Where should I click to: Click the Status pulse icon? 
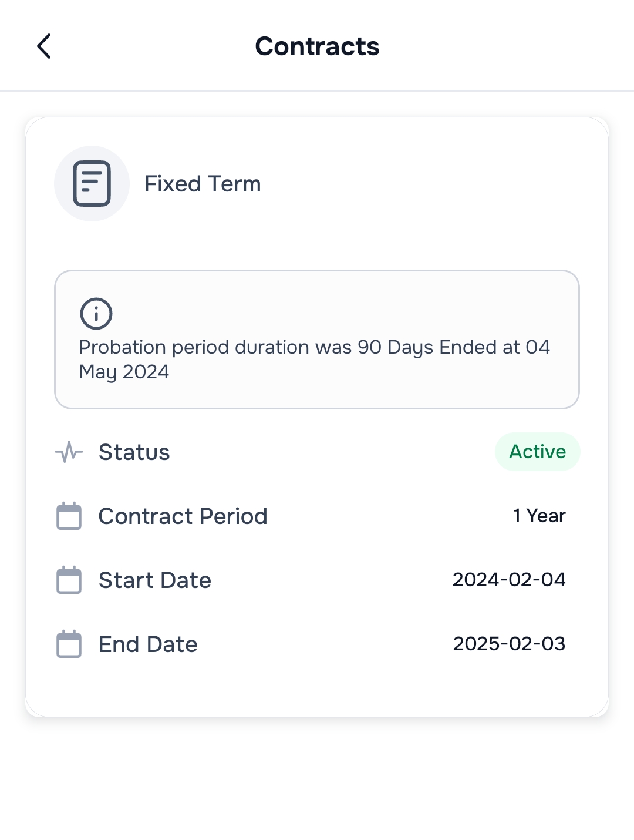pos(69,452)
